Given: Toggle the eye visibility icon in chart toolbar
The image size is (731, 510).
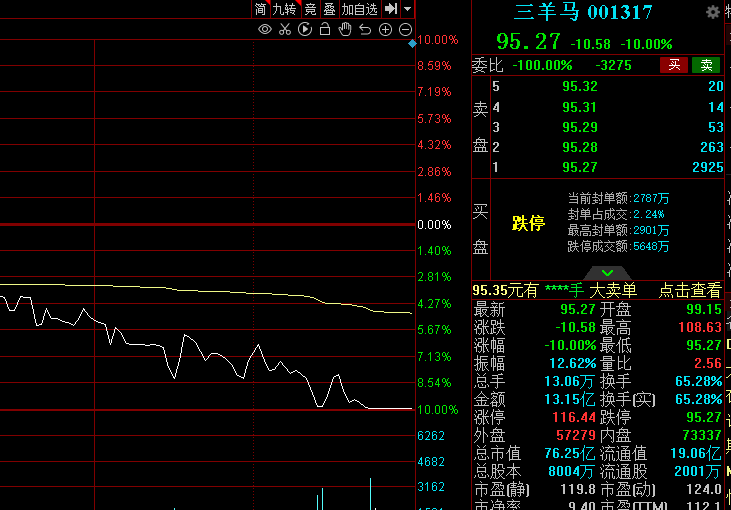Looking at the screenshot, I should point(265,29).
